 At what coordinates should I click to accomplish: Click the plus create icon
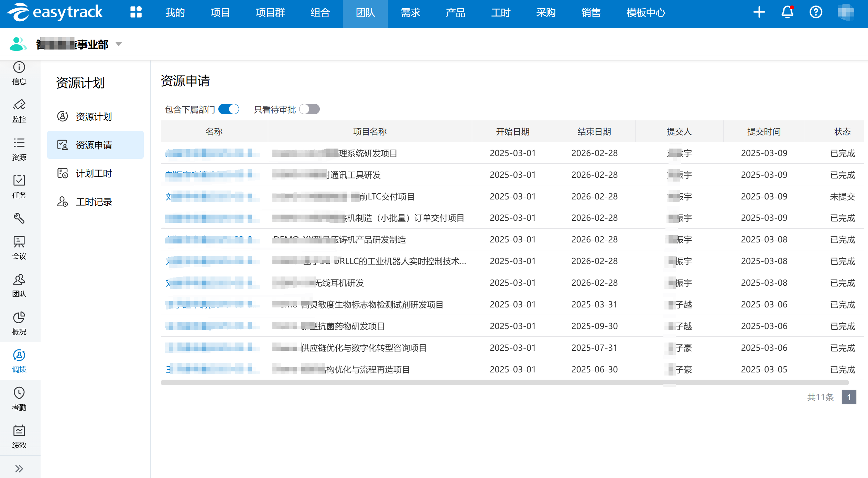point(759,12)
